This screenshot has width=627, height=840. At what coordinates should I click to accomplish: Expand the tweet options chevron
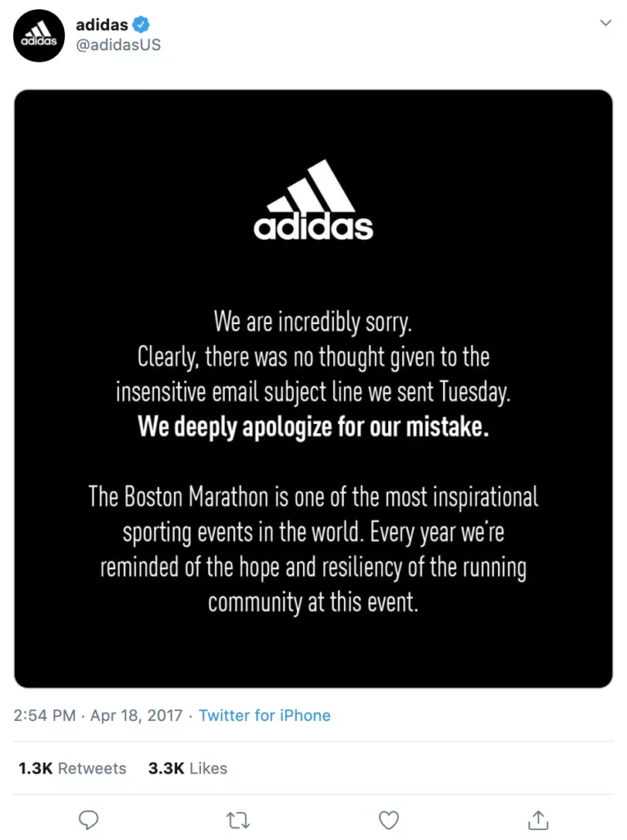click(x=606, y=22)
